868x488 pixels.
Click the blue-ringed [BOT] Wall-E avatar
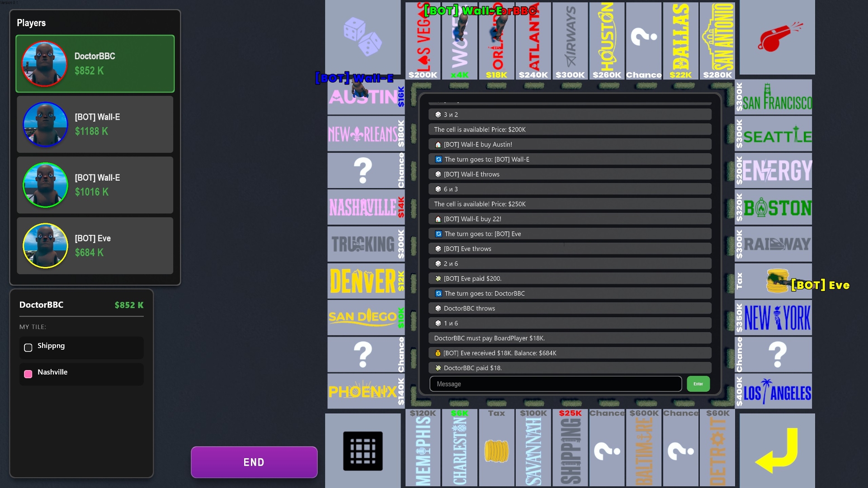pyautogui.click(x=45, y=124)
